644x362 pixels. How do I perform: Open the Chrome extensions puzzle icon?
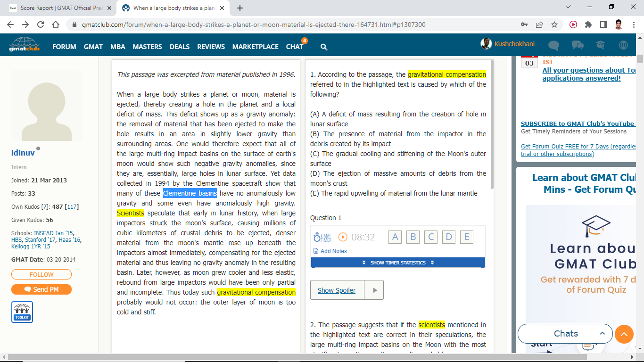(588, 25)
